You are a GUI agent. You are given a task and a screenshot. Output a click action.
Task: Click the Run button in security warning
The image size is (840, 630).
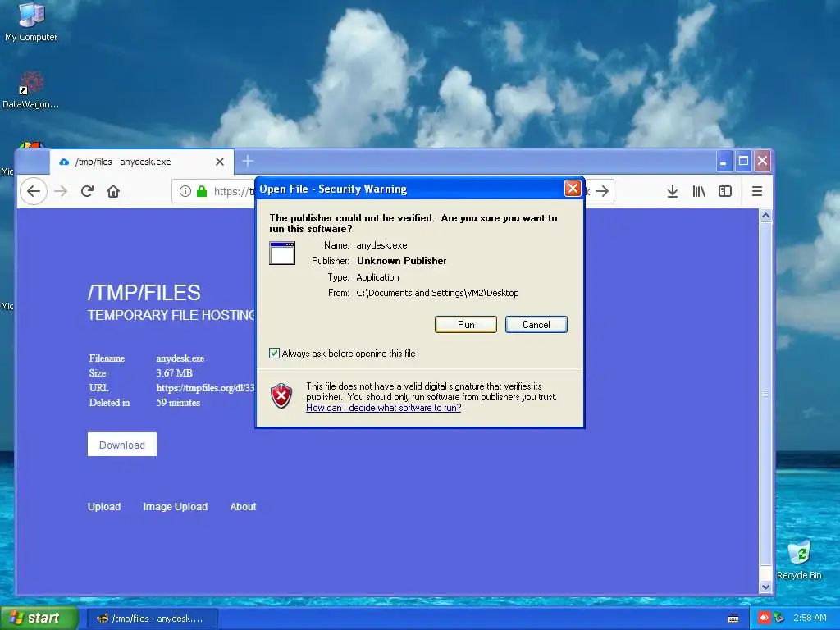click(x=466, y=325)
